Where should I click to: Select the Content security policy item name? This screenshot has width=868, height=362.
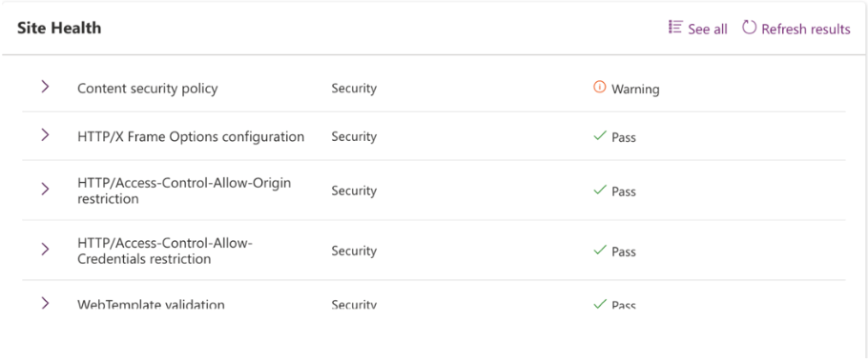[147, 89]
